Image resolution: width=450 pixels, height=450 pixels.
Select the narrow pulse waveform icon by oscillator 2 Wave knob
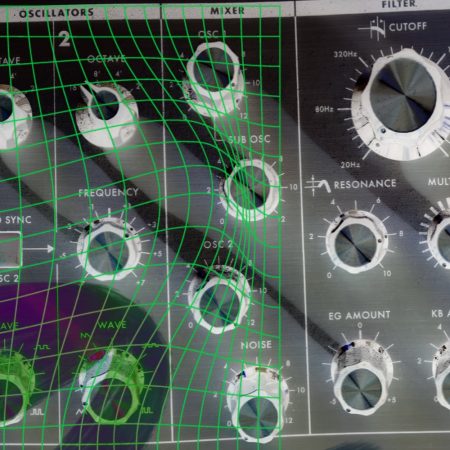tap(147, 410)
